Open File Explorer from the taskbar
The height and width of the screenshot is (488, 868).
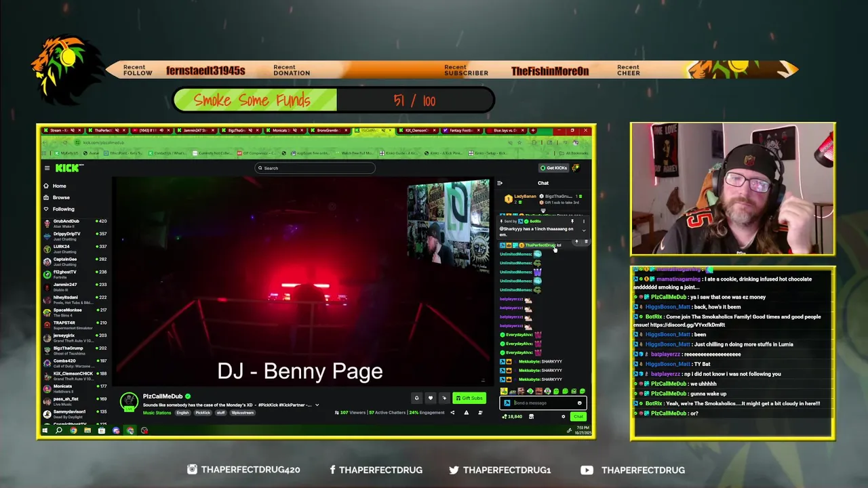click(x=87, y=430)
